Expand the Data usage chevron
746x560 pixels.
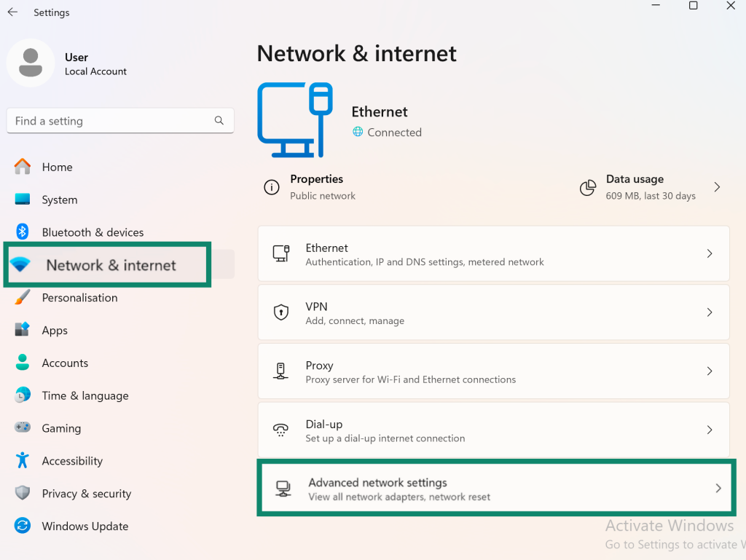717,187
